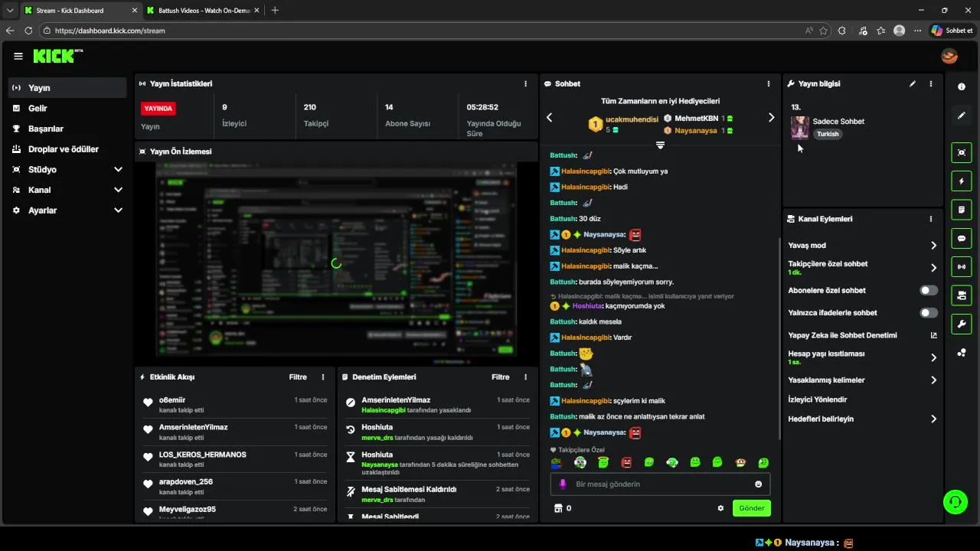Switch to Stream - Kick Dashboard tab
The image size is (980, 551).
(x=80, y=11)
